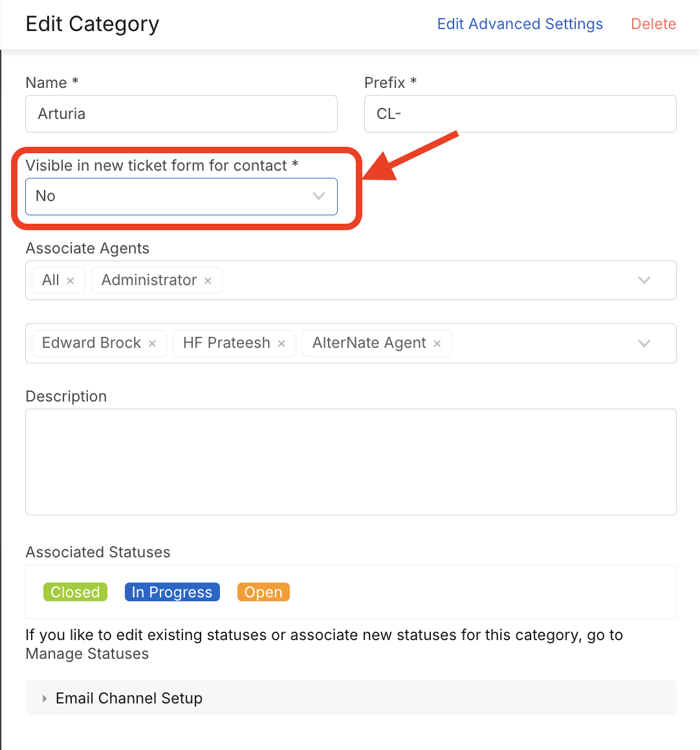
Task: Open the Associate Agents roles dropdown
Action: click(644, 280)
